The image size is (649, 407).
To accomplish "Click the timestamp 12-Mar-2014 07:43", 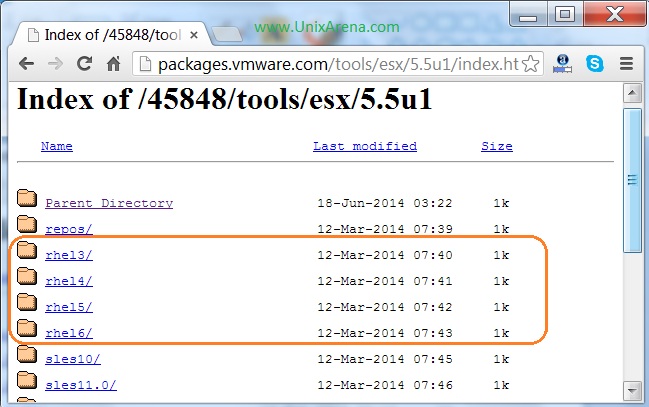I will coord(385,333).
